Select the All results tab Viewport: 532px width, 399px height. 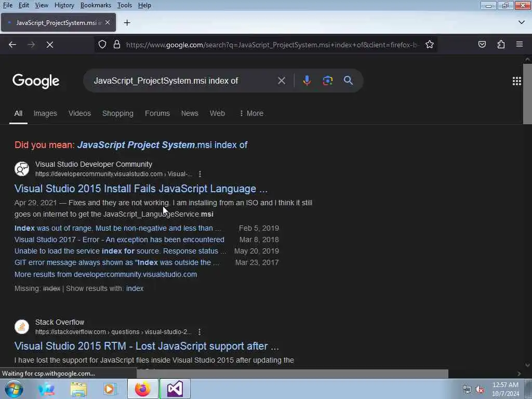click(x=18, y=113)
